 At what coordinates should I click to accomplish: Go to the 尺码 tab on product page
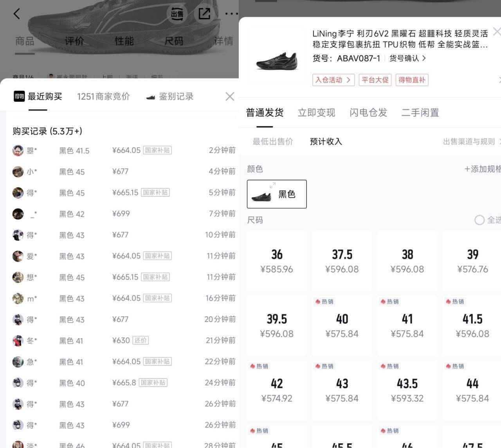174,41
